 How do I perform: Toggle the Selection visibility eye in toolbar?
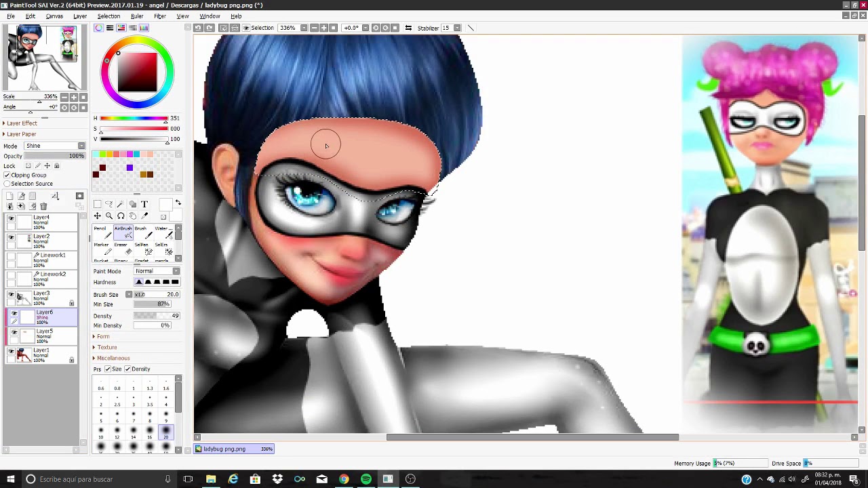click(246, 28)
